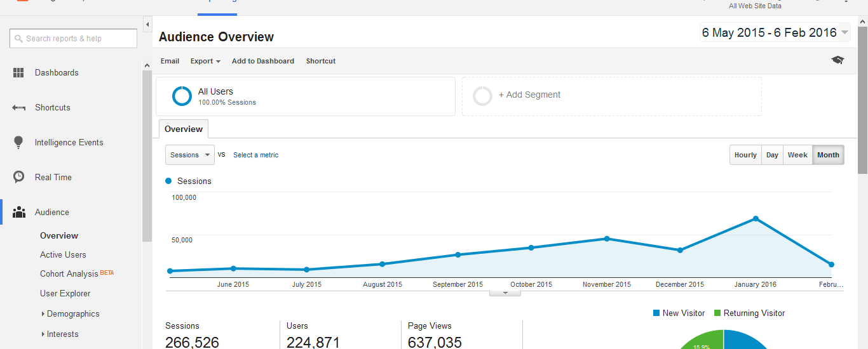Screen dimensions: 868x349
Task: Switch chart granularity to Day
Action: point(772,155)
